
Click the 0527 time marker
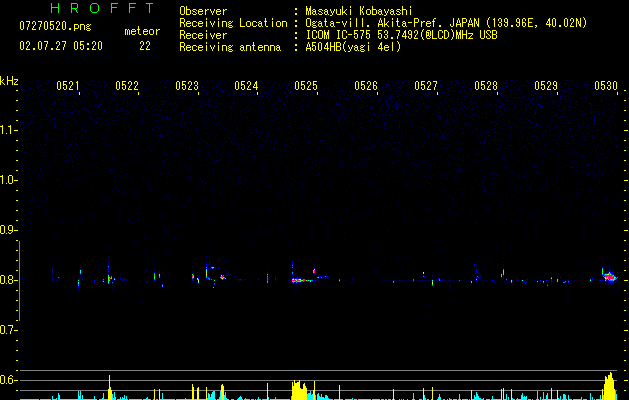point(426,86)
